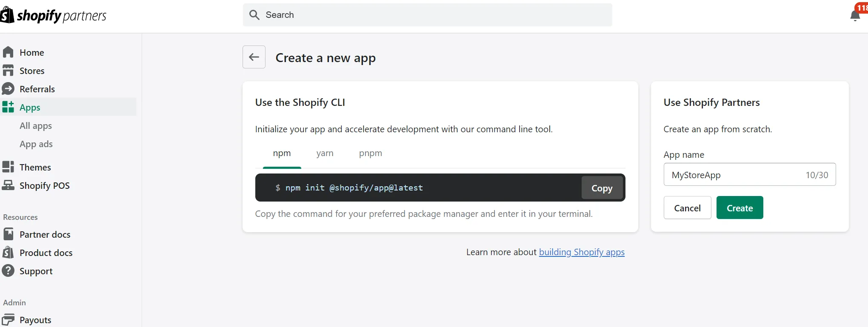Screen dimensions: 868x327
Task: Go back using the arrow button
Action: [254, 57]
